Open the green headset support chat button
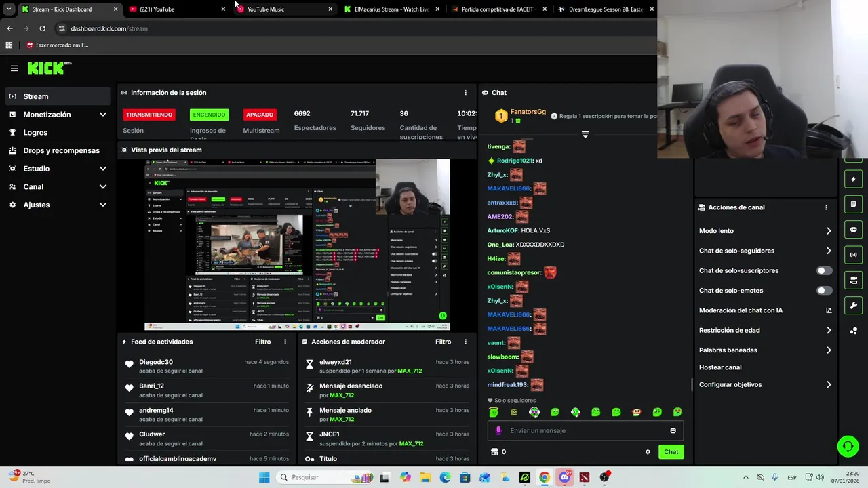Image resolution: width=868 pixels, height=488 pixels. tap(848, 446)
